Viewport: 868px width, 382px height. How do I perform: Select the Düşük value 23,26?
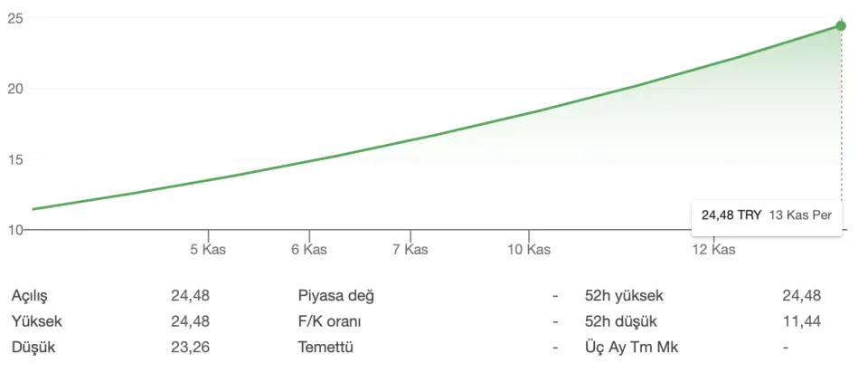pos(190,347)
